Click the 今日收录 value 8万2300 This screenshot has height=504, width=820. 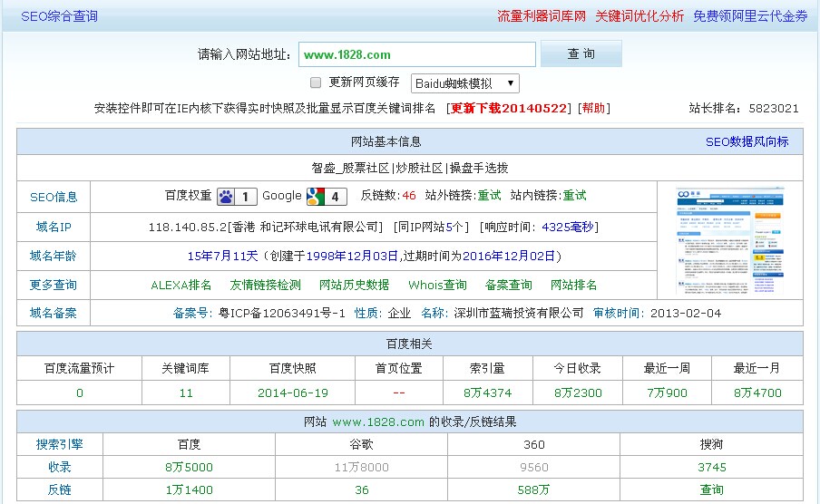tap(578, 393)
